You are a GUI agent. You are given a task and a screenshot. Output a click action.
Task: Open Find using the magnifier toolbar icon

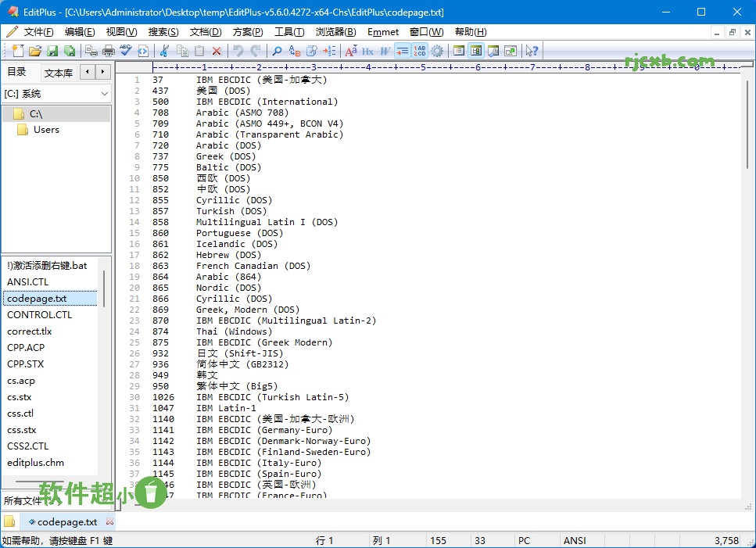[x=277, y=50]
